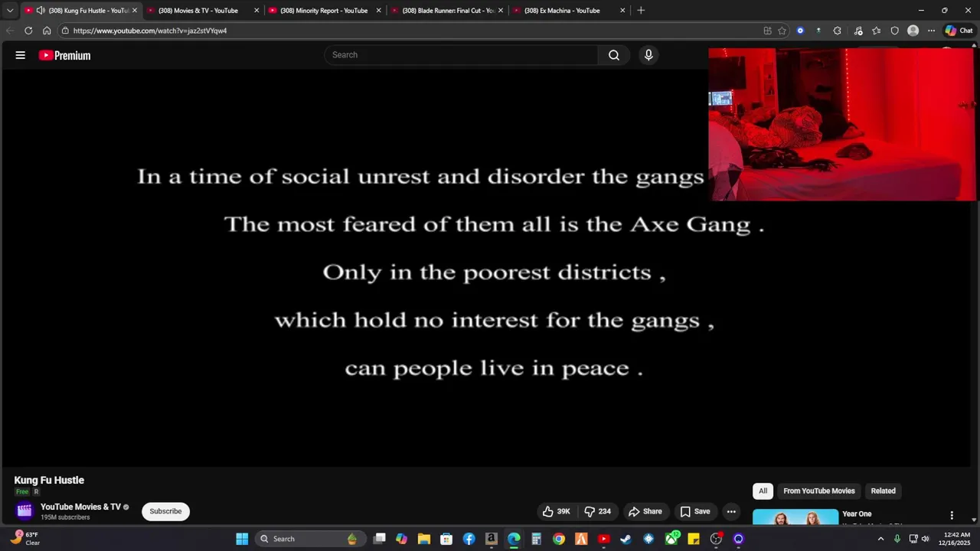Focus the YouTube Search text field
The image size is (980, 551).
point(461,55)
